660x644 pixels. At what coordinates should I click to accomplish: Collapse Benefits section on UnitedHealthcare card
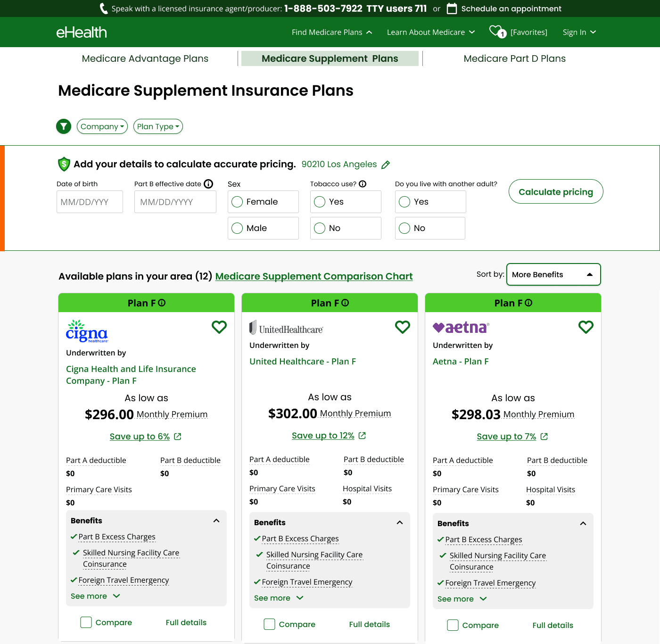400,522
